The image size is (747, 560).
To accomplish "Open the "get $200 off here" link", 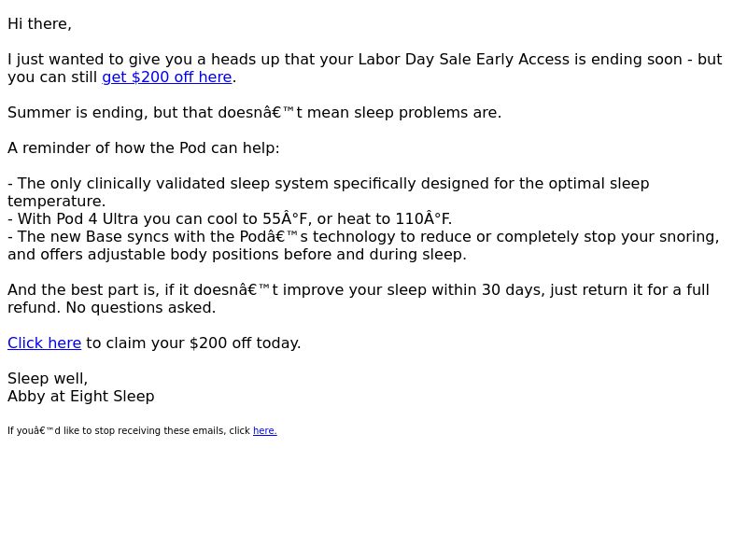I will click(167, 77).
